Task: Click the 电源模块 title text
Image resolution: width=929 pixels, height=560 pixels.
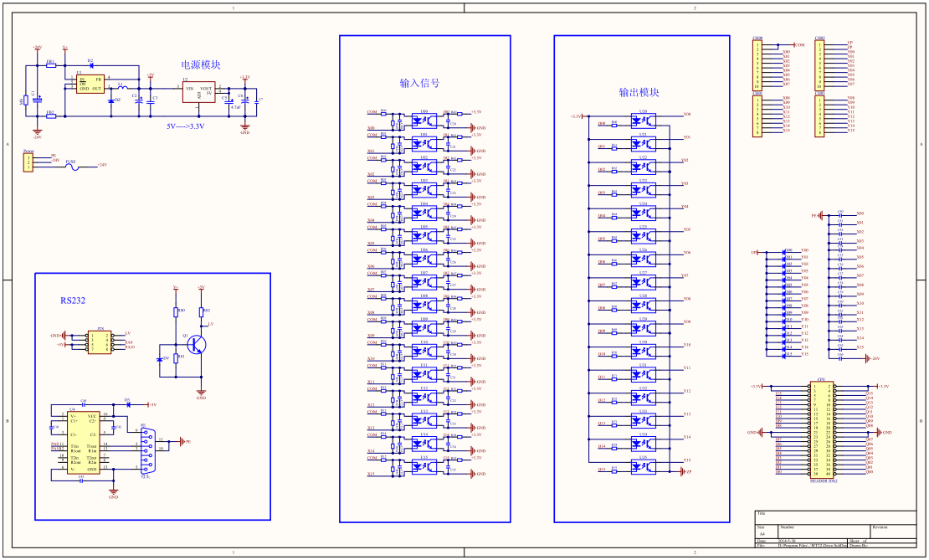Action: 201,65
